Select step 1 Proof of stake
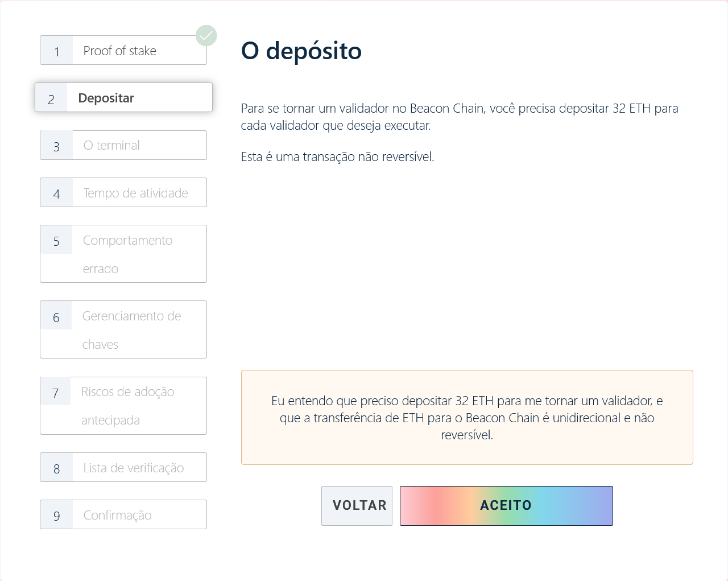Screen dimensions: 728x581 (123, 50)
